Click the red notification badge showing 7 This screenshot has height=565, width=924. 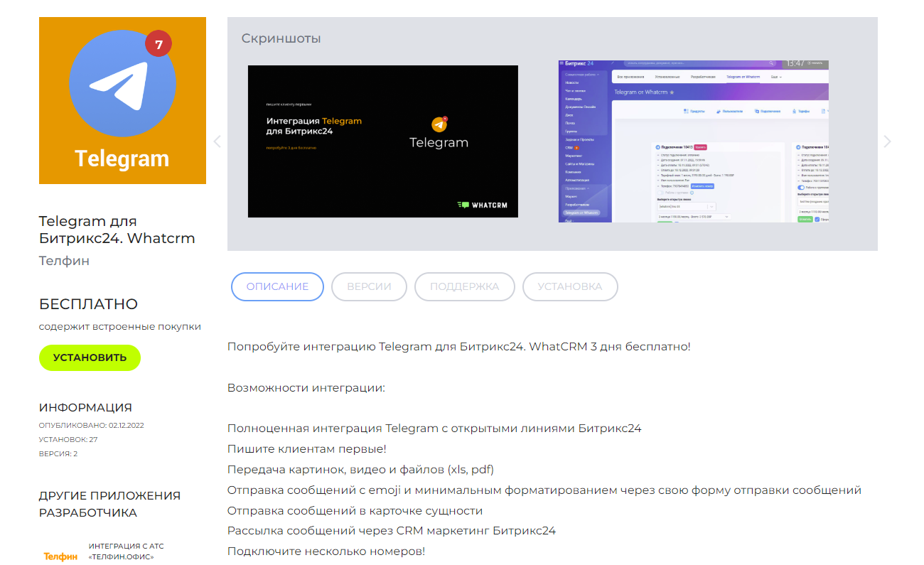(x=159, y=44)
